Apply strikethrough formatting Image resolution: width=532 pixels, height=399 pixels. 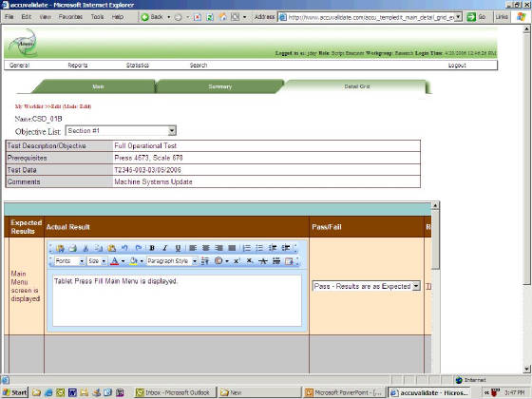click(x=263, y=261)
